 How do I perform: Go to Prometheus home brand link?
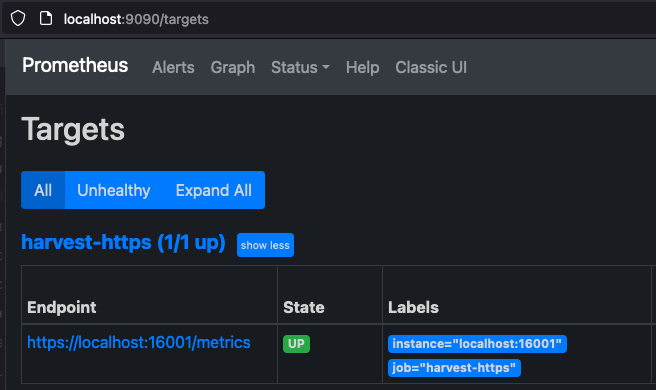(75, 65)
